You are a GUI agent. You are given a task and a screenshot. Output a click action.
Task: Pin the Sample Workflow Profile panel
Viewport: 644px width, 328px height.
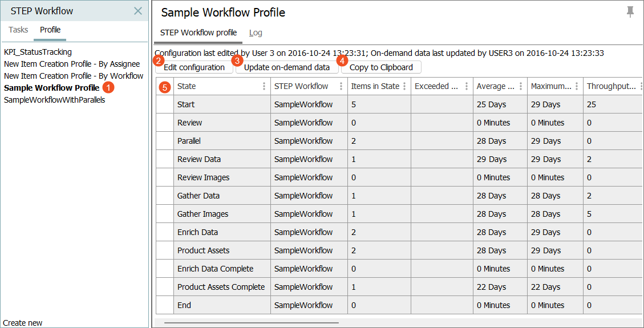(x=630, y=12)
